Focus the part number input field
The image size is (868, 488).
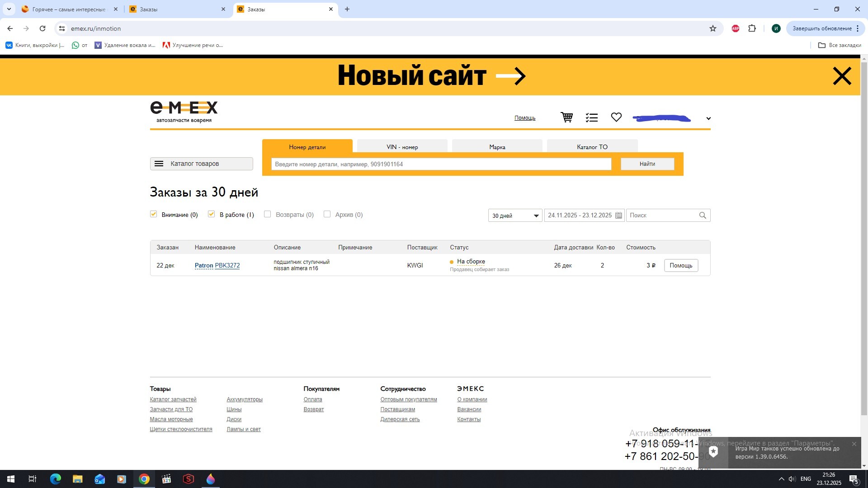(x=441, y=164)
